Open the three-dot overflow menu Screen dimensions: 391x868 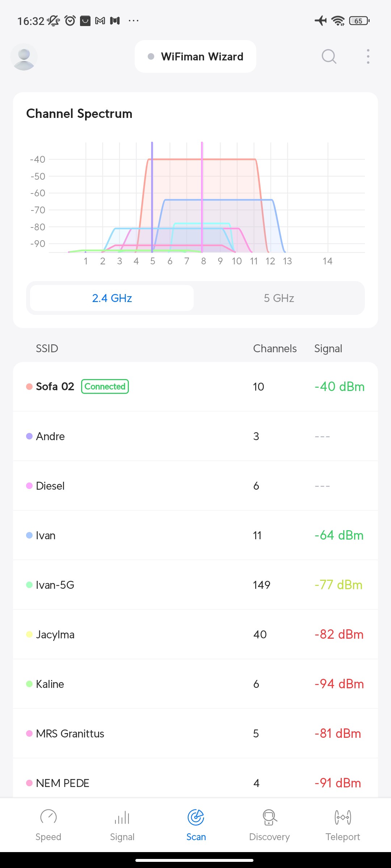(368, 56)
